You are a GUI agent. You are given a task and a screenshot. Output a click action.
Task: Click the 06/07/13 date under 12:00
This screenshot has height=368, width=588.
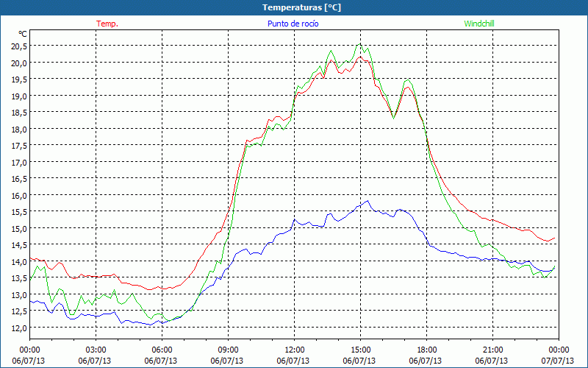tap(293, 361)
